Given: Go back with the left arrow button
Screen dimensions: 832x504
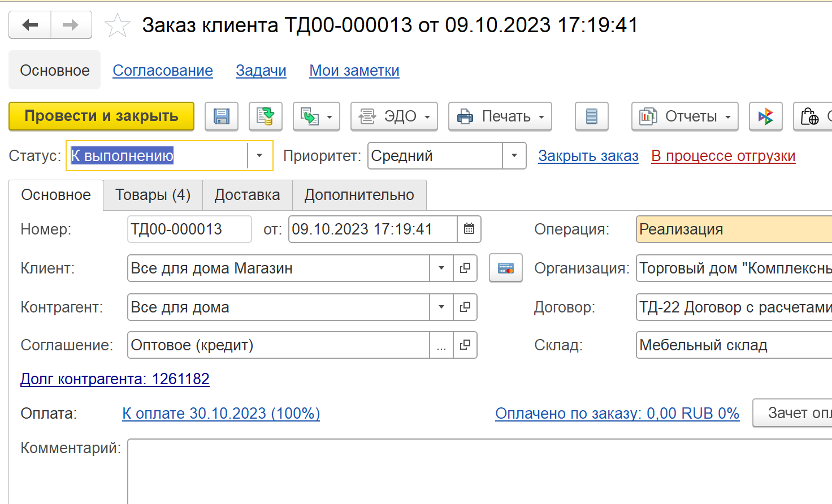Looking at the screenshot, I should (30, 25).
